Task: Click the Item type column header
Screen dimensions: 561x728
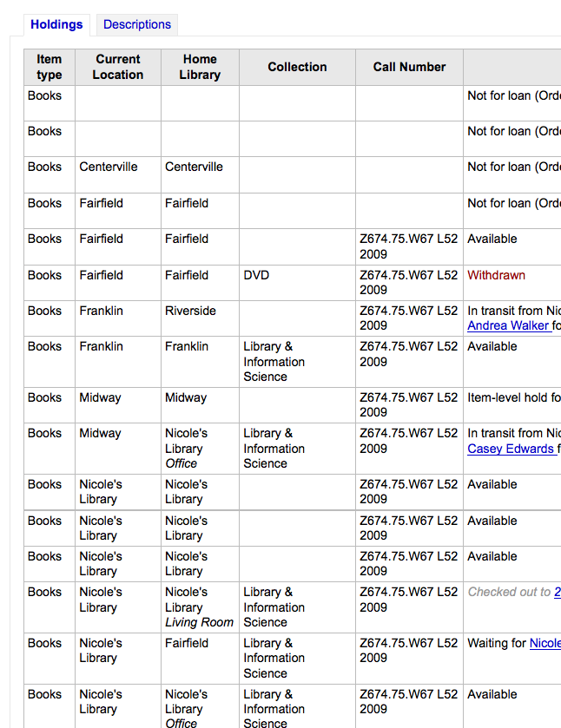Action: (49, 67)
